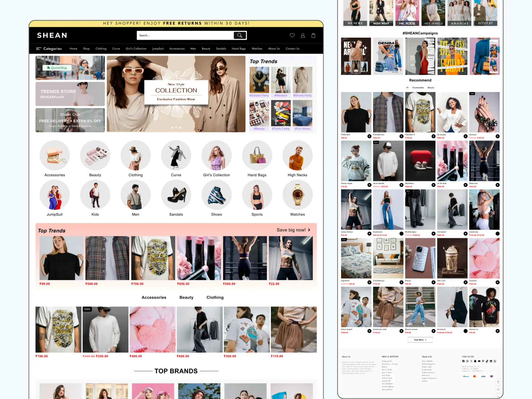Open the Shipping Info footer link
Image resolution: width=532 pixels, height=399 pixels.
(x=387, y=361)
